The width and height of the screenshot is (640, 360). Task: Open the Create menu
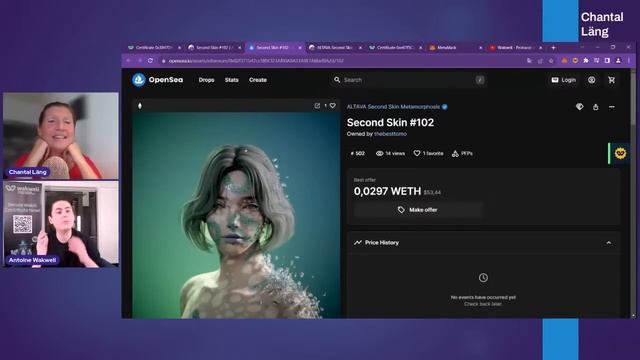point(258,80)
